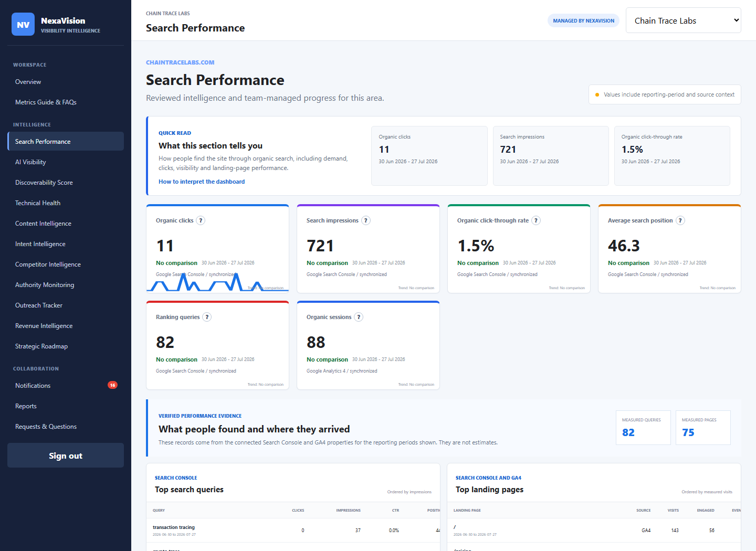Screen dimensions: 756x551
Task: Click Google Analytics 4 / synchronized label
Action: pos(342,371)
